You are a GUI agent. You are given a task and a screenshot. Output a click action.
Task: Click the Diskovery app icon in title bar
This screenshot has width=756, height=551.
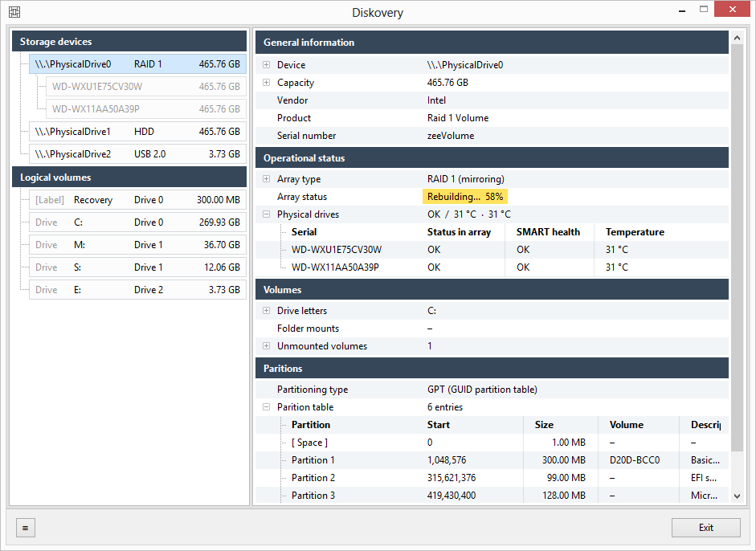(14, 12)
